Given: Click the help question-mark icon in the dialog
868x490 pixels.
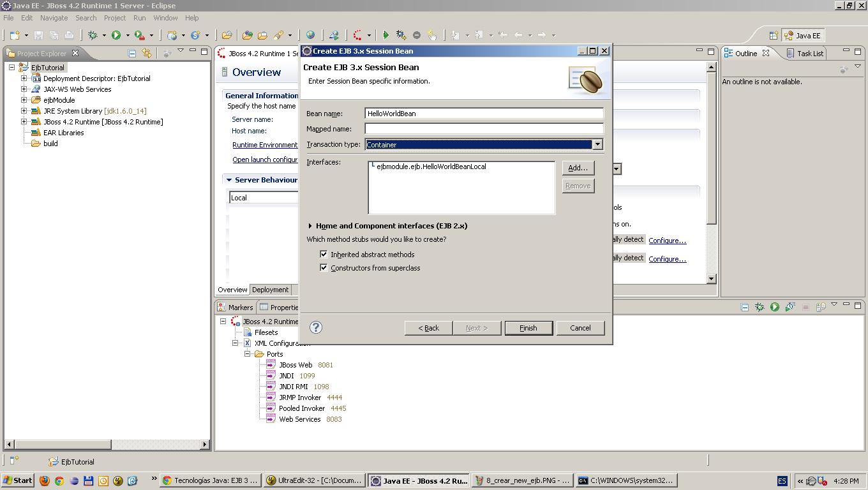Looking at the screenshot, I should (x=315, y=327).
